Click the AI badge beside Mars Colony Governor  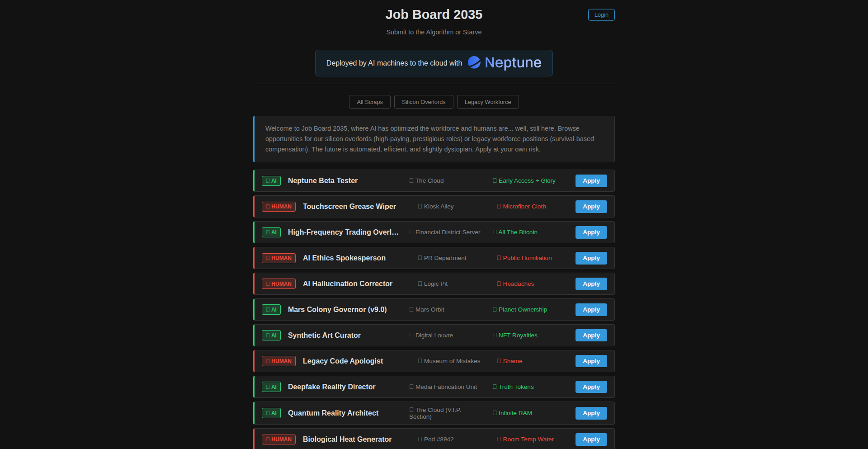(271, 310)
